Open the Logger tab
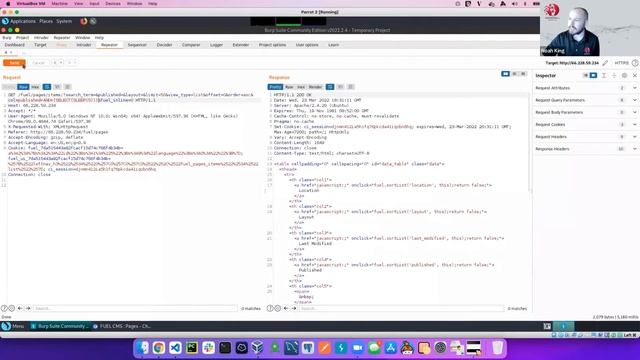 click(x=216, y=45)
